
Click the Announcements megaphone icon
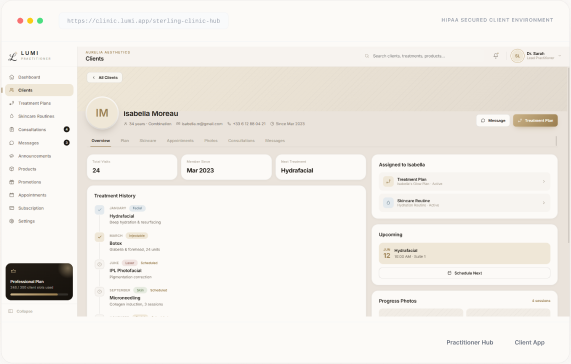(x=12, y=156)
